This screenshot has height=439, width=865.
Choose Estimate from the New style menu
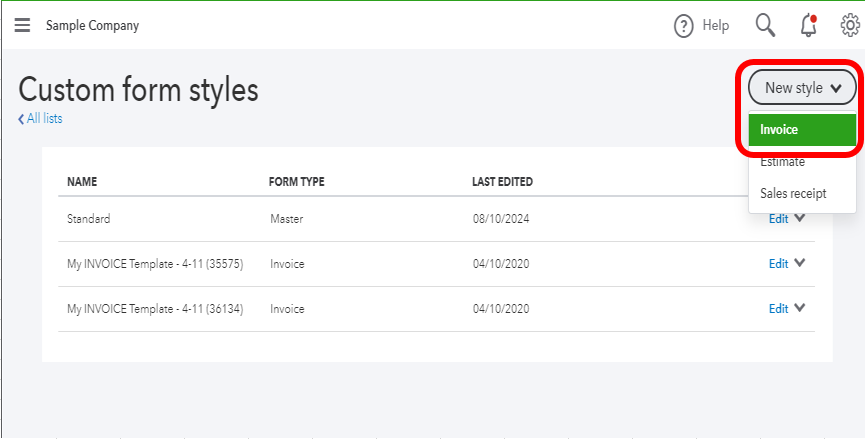tap(782, 161)
